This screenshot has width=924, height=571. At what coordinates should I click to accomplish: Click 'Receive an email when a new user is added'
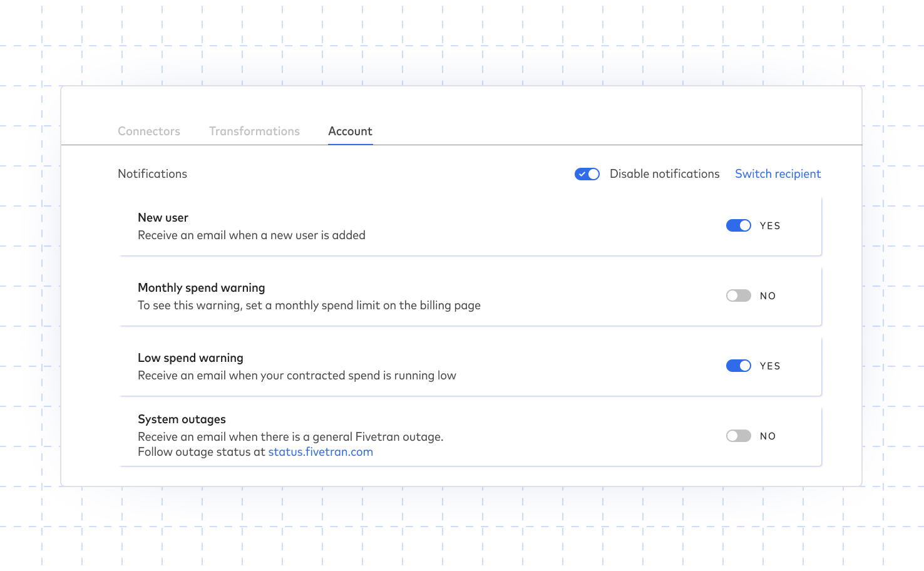(252, 235)
